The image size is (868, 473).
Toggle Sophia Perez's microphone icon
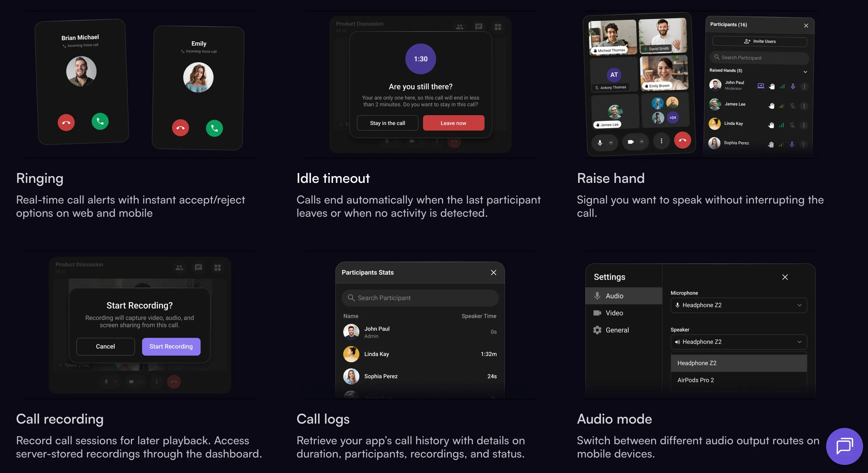pos(792,145)
